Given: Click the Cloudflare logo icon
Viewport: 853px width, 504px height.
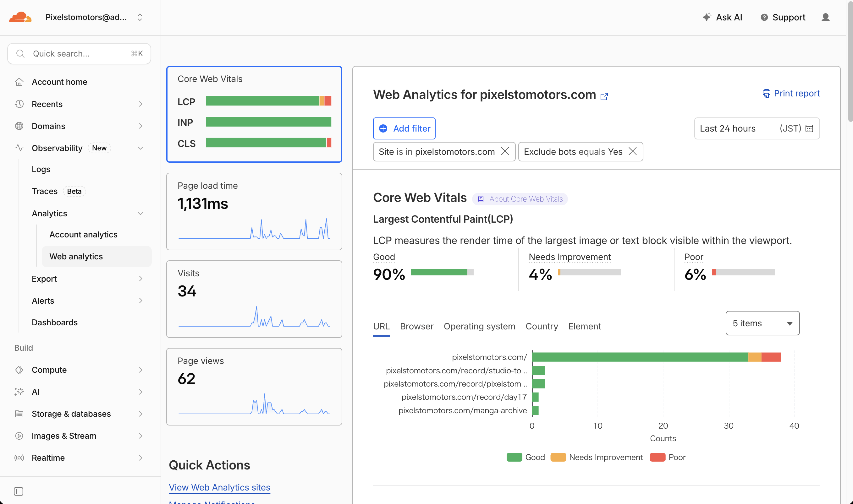Looking at the screenshot, I should [x=20, y=17].
